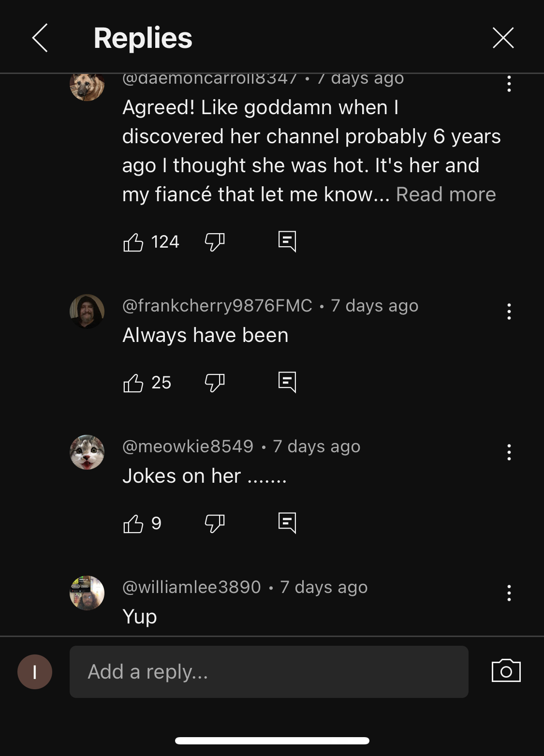544x756 pixels.
Task: Reply to the daemoncarroll8347 comment
Action: pos(287,241)
